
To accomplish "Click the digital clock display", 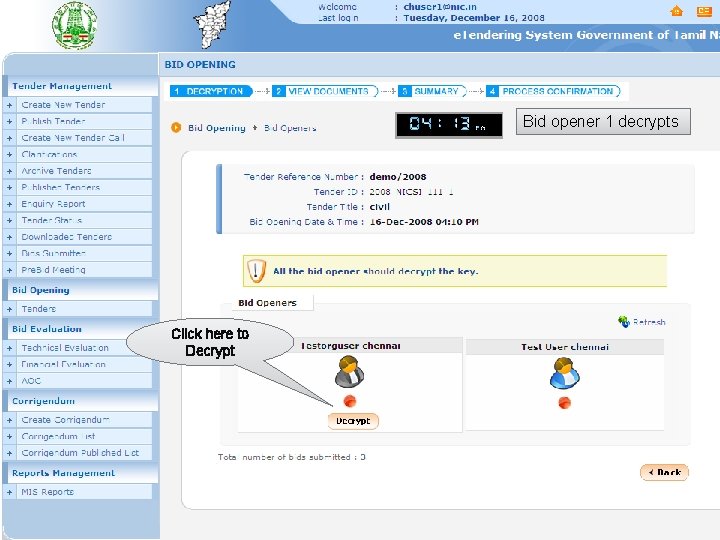I will point(449,124).
